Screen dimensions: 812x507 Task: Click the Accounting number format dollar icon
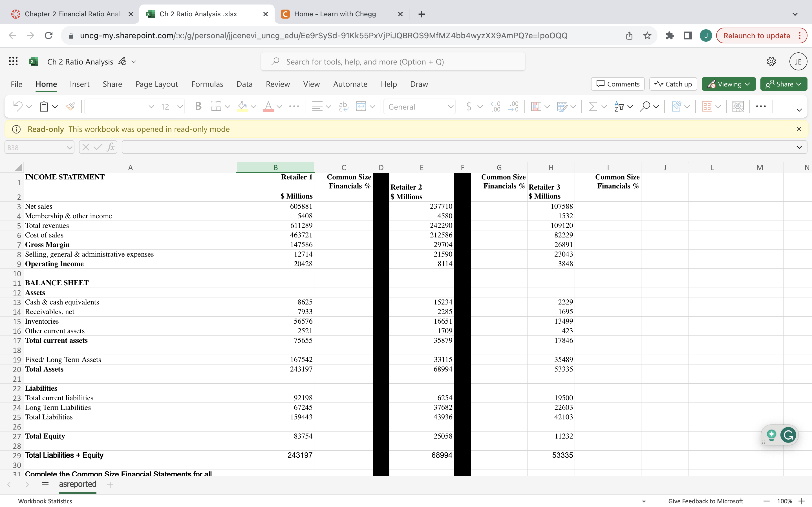[469, 107]
